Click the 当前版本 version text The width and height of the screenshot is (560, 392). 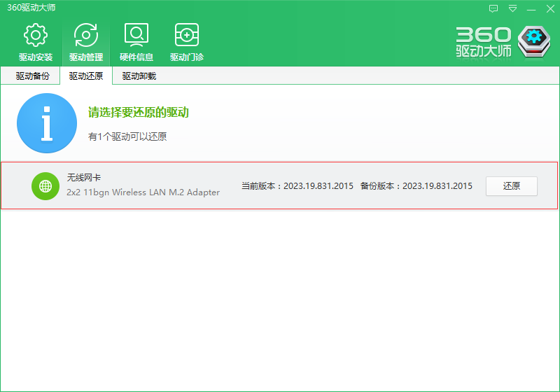coord(297,186)
